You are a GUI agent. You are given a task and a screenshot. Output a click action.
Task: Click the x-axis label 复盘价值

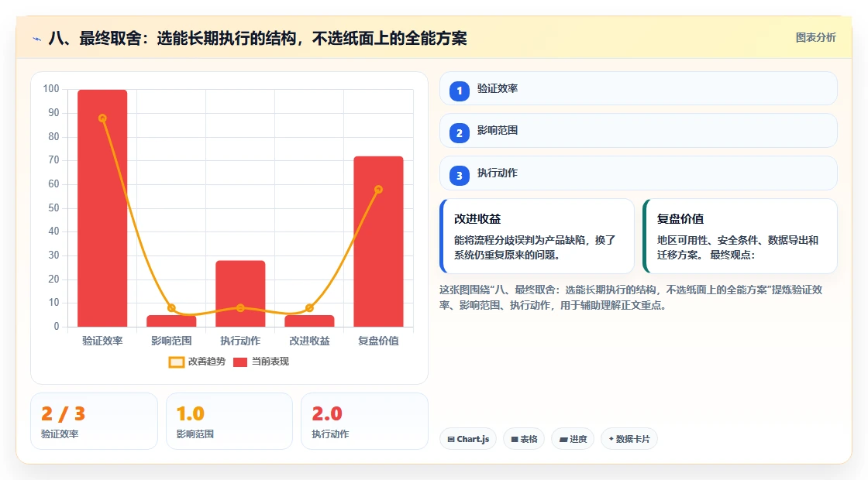click(x=379, y=341)
